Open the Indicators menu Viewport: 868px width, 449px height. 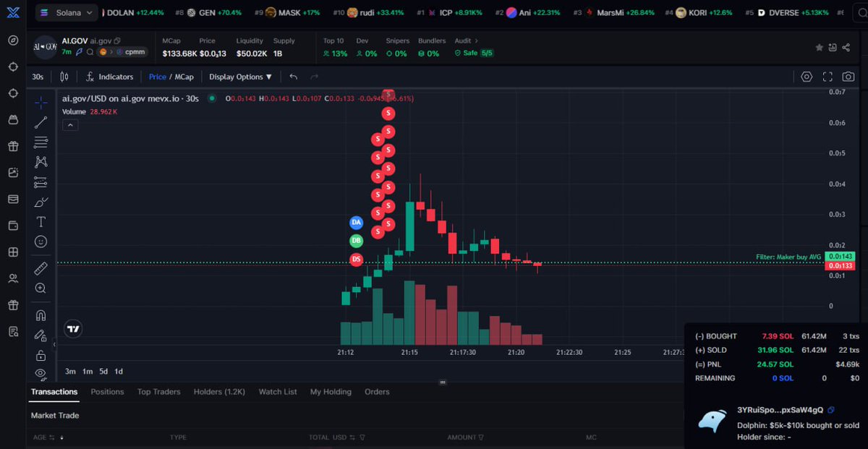[x=109, y=77]
